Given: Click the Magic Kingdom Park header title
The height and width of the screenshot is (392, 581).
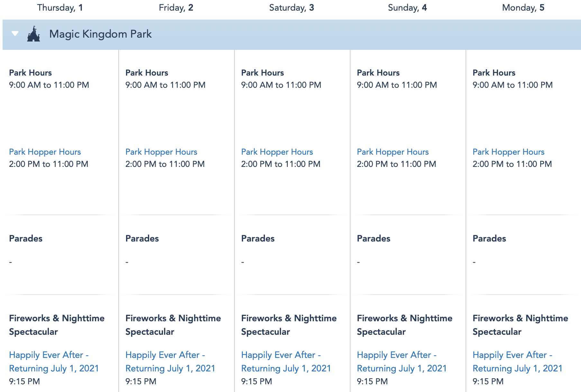Looking at the screenshot, I should click(x=100, y=34).
